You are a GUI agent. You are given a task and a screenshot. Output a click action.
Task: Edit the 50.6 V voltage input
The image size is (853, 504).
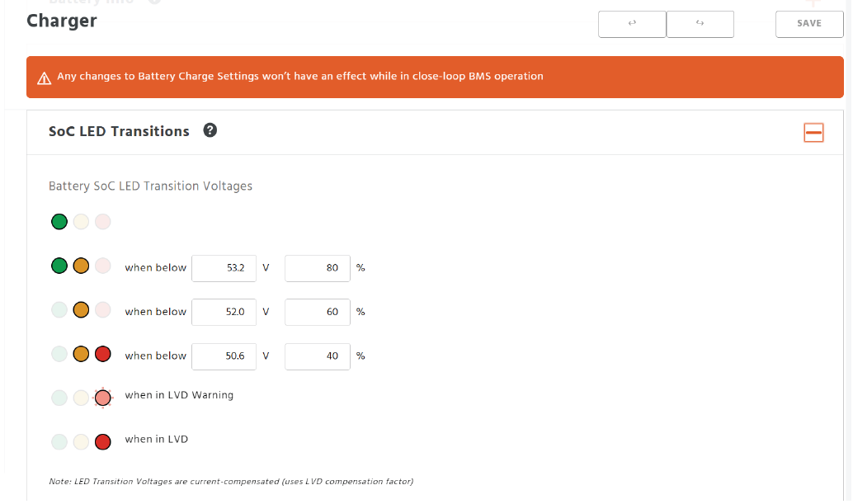coord(224,356)
